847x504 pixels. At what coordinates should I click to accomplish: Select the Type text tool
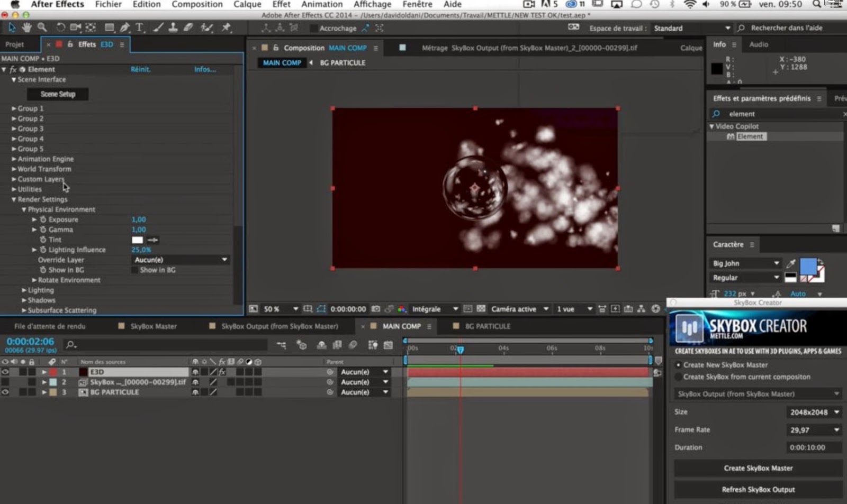pos(139,28)
